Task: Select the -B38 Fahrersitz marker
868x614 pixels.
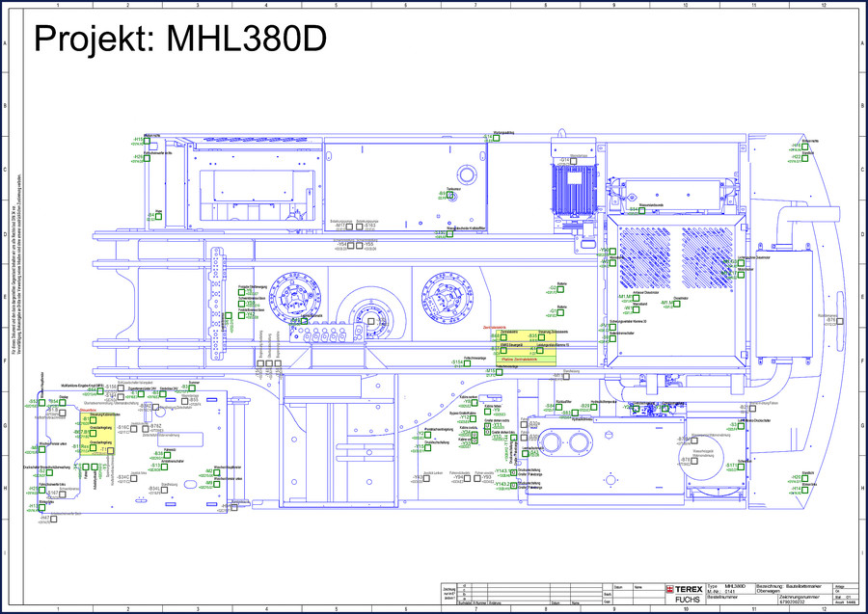Action: tap(167, 455)
